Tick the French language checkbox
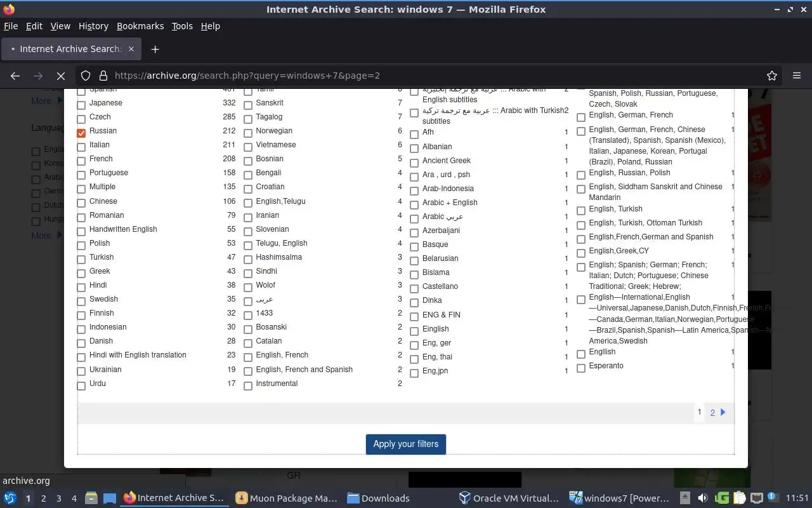 pos(81,161)
